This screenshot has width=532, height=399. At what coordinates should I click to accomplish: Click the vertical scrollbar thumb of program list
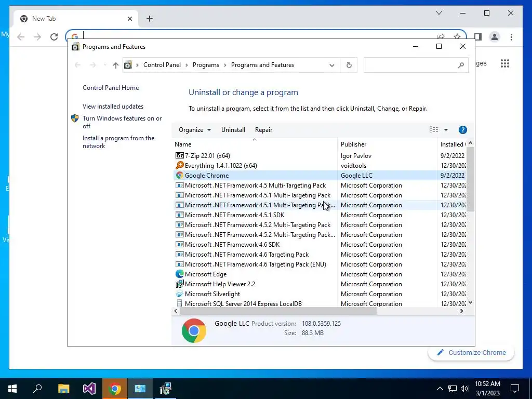coord(470,179)
